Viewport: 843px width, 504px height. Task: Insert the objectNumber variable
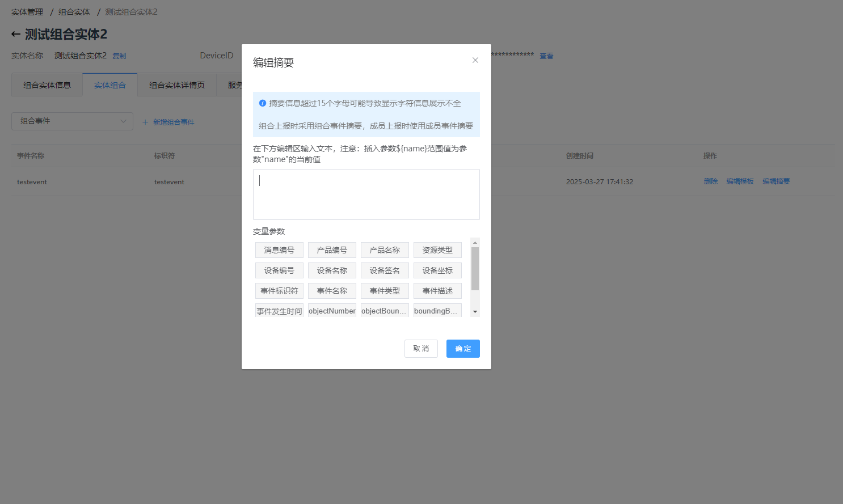332,311
